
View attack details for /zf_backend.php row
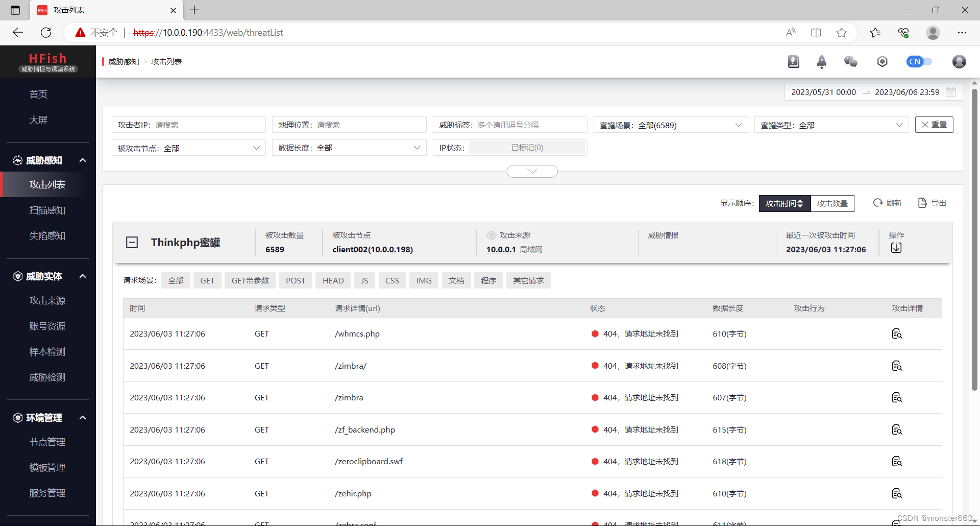point(897,430)
